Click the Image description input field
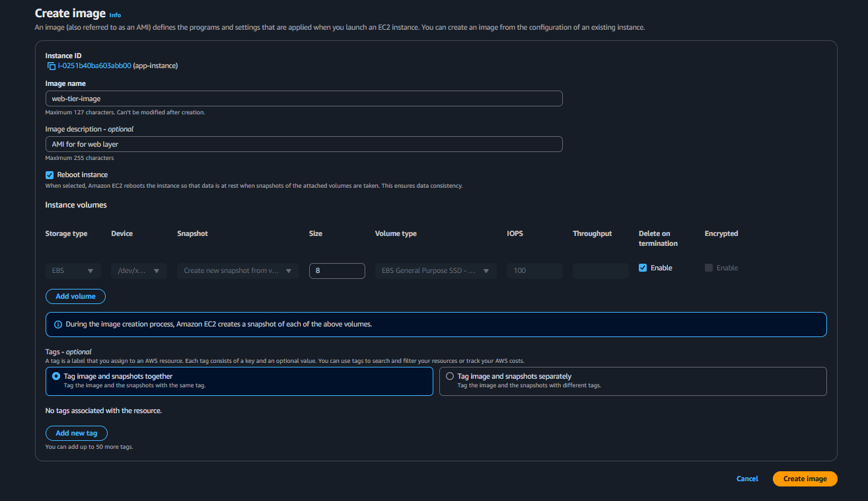This screenshot has width=868, height=501. [x=304, y=144]
